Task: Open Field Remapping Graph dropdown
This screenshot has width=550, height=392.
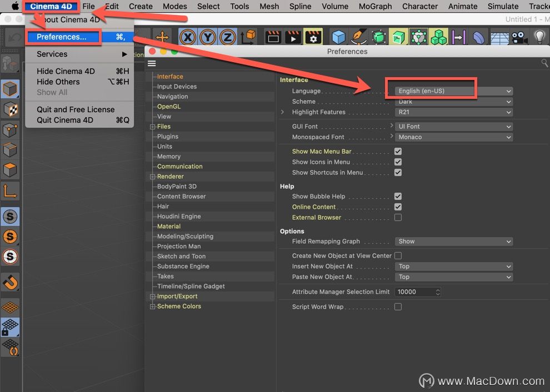Action: pyautogui.click(x=454, y=241)
